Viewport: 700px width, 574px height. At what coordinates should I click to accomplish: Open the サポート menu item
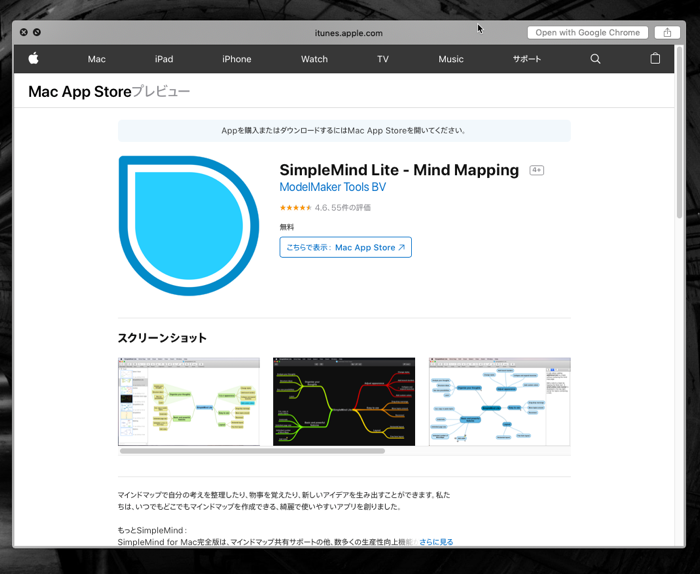pos(527,59)
